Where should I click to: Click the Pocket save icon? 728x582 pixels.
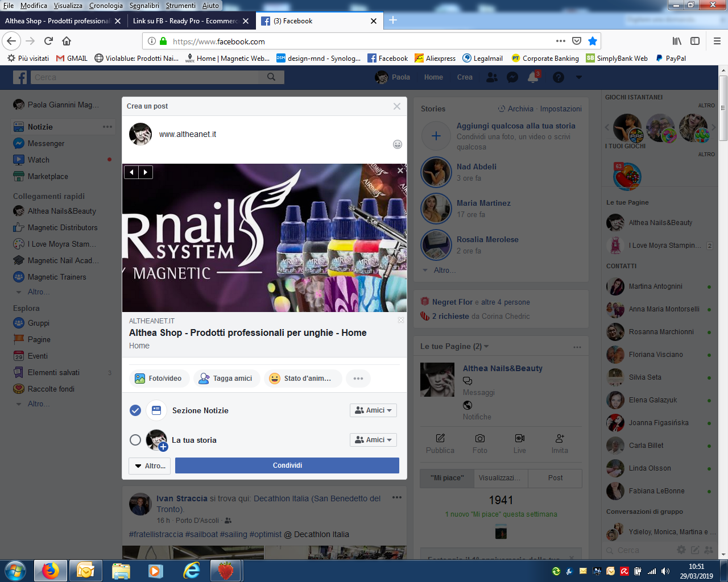point(577,41)
